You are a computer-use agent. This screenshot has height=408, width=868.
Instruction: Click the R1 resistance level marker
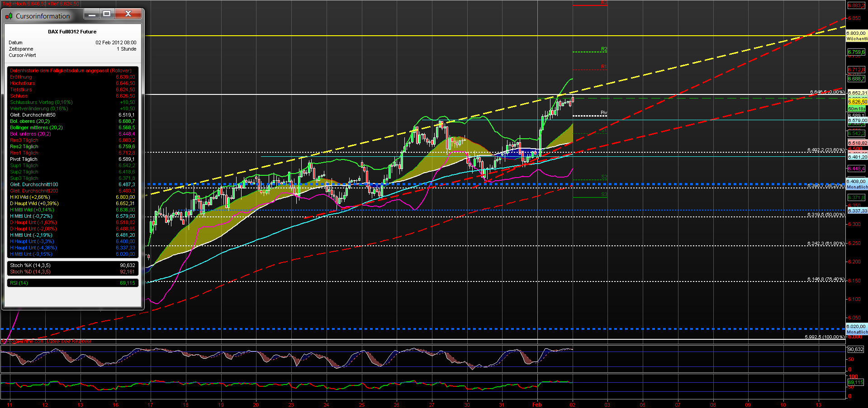click(x=603, y=67)
